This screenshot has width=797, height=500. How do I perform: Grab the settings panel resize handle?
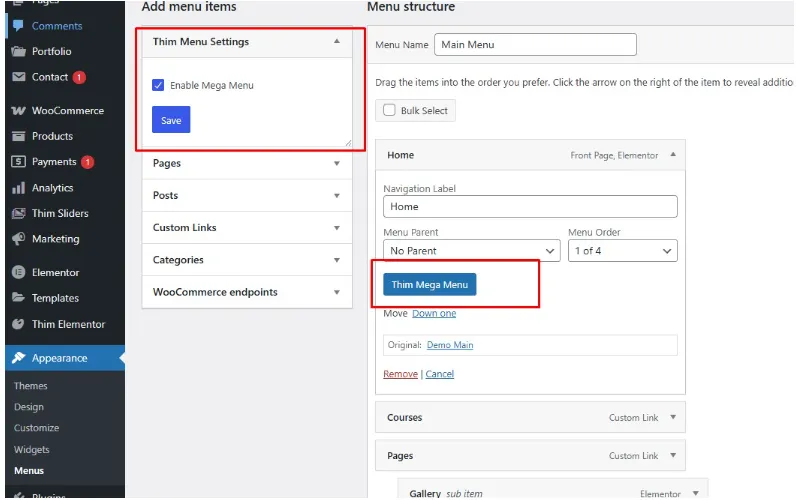click(348, 143)
